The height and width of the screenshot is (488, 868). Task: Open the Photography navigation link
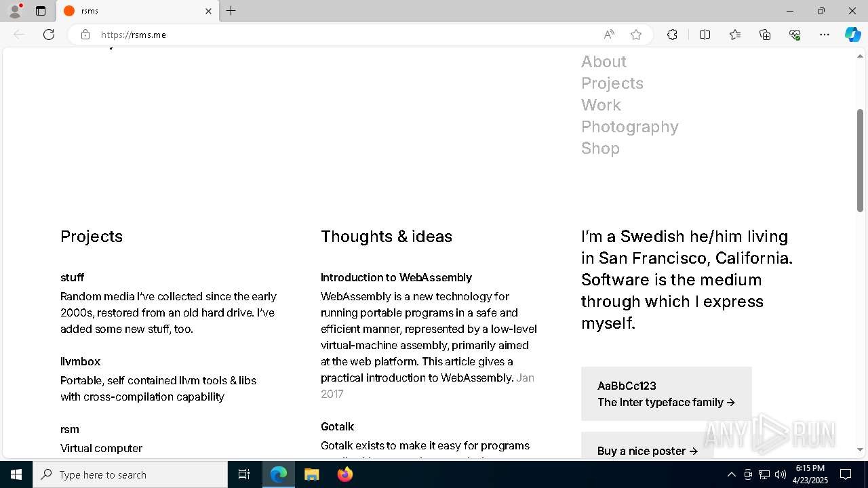tap(630, 127)
